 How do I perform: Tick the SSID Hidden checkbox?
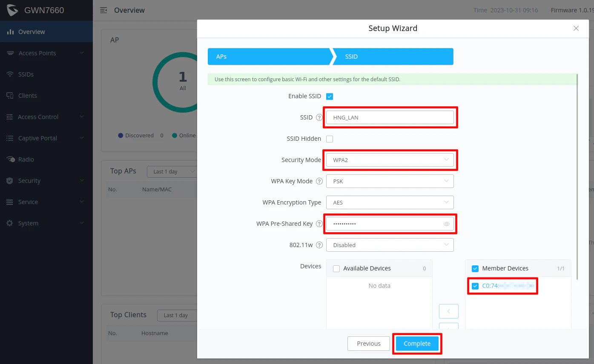tap(330, 139)
